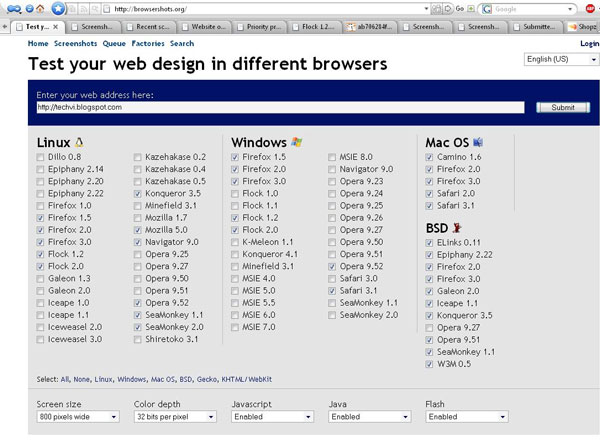This screenshot has height=440, width=600.
Task: Enable Opera 9.27 under BSD
Action: (x=429, y=328)
